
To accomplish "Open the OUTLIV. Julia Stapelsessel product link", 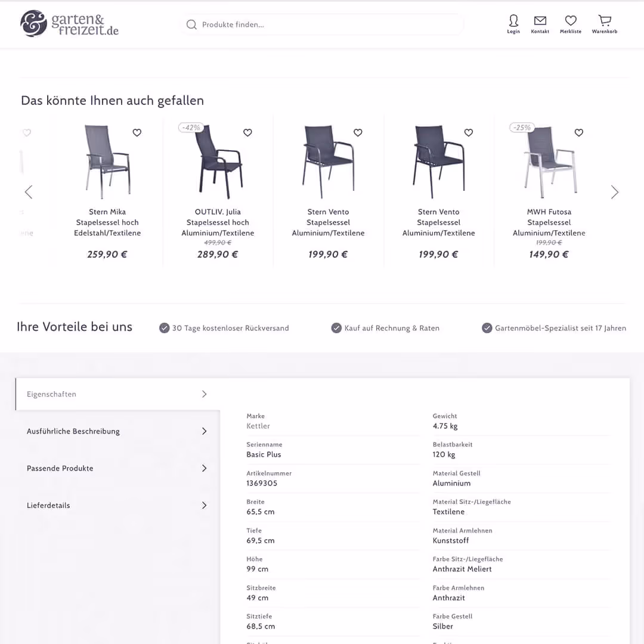I will (x=218, y=222).
